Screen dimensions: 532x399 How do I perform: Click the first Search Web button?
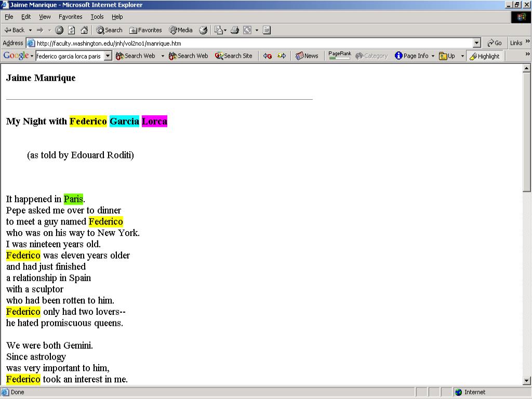click(136, 56)
